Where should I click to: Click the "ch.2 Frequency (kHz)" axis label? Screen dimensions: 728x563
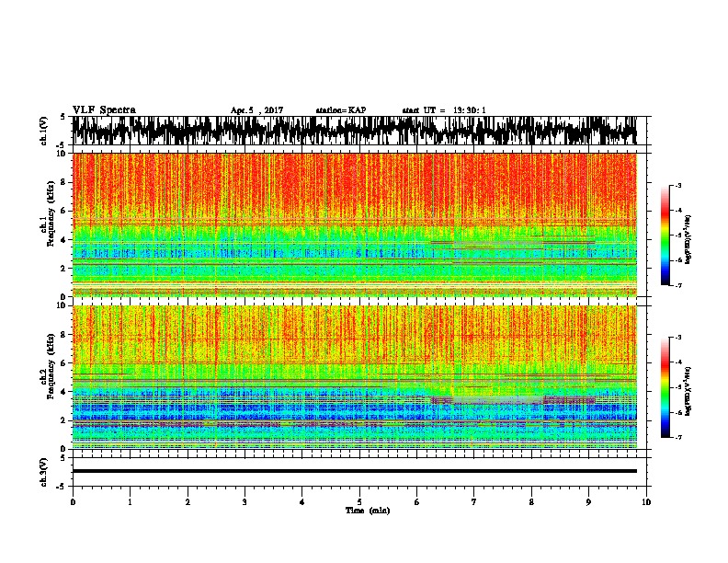[49, 366]
